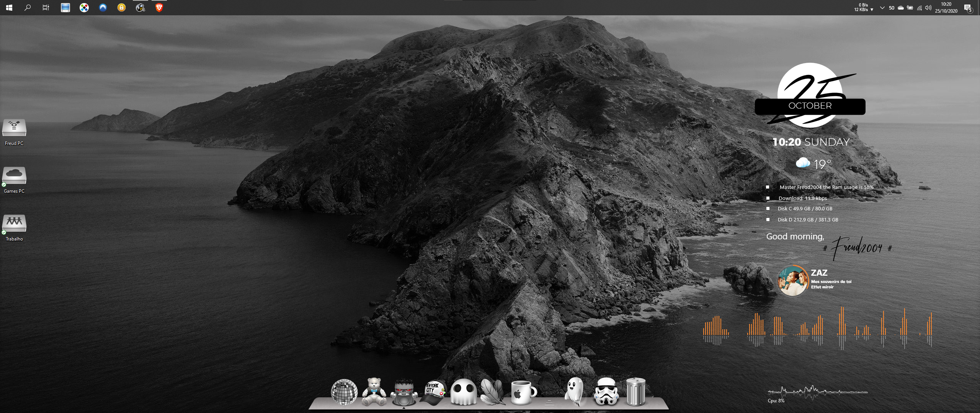980x413 pixels.
Task: Open the feather quill dock icon
Action: click(493, 392)
